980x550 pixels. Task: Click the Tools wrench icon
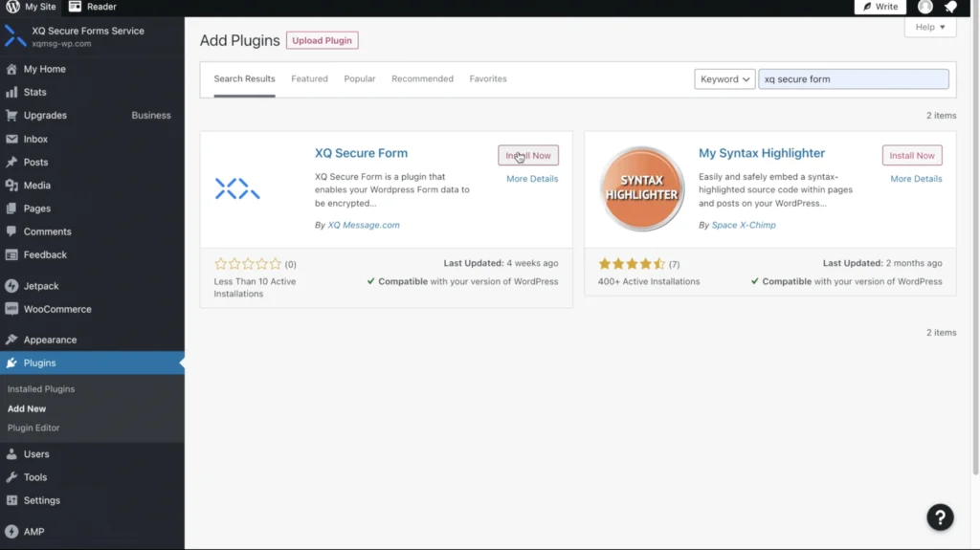point(11,477)
